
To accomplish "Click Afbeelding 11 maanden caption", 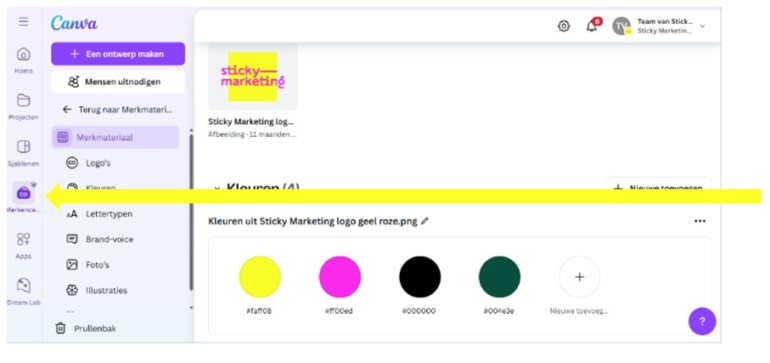I will click(x=252, y=134).
